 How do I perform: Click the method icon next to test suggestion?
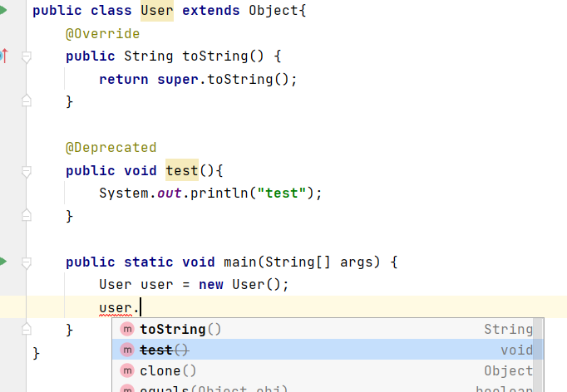point(126,350)
